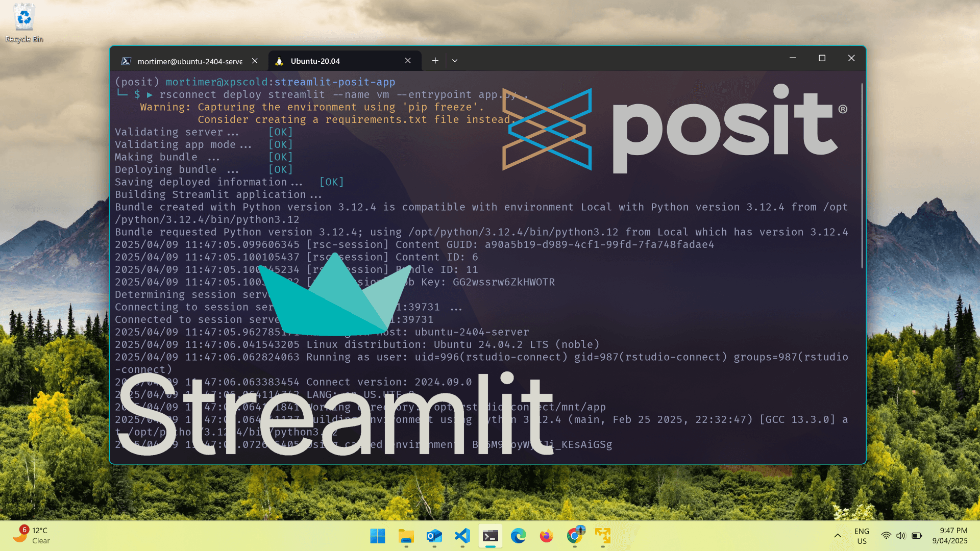Close the mortimer@ubuntu-2404-server tab
This screenshot has height=551, width=980.
(x=255, y=61)
